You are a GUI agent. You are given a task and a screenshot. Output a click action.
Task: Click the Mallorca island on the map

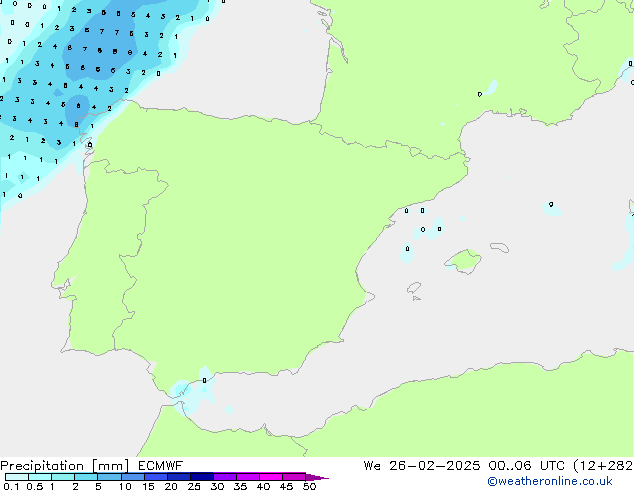[463, 262]
